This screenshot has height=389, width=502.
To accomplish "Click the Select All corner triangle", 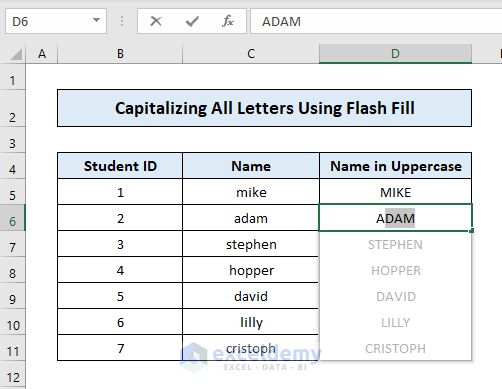I will 16,54.
